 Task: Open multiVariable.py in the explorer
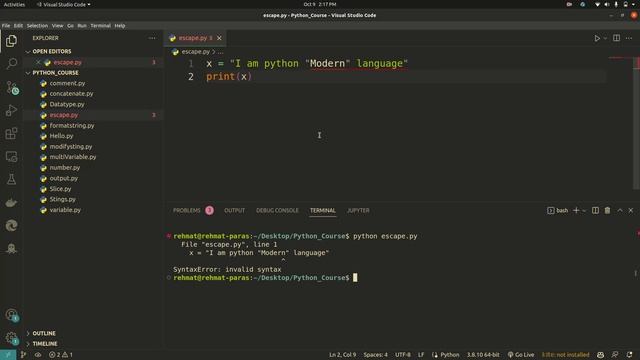pos(73,157)
